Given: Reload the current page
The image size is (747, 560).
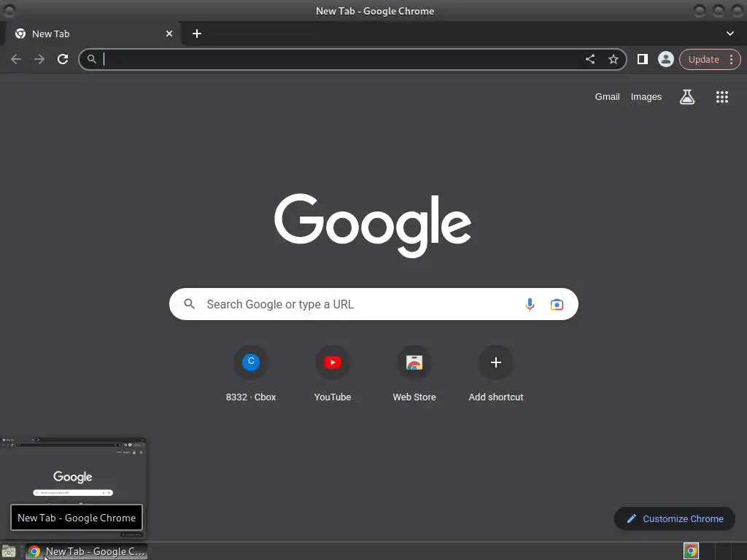Looking at the screenshot, I should tap(63, 59).
